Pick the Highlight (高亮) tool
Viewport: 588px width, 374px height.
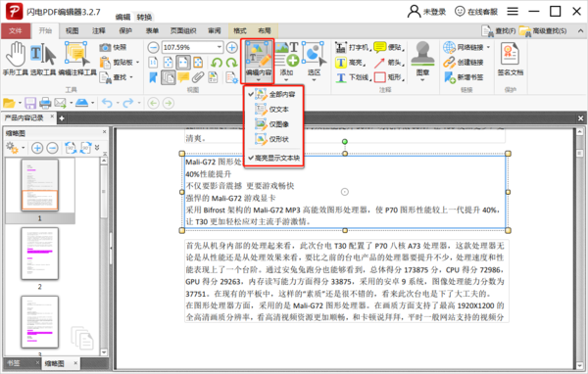(350, 63)
